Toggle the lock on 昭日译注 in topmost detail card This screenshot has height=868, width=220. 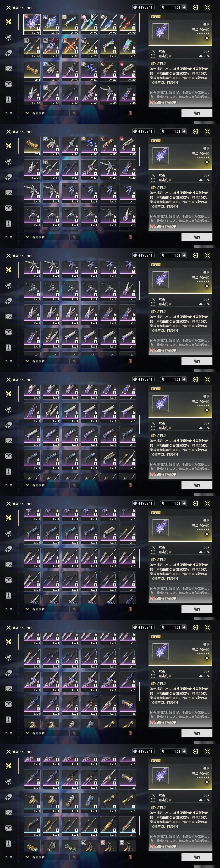207,38
